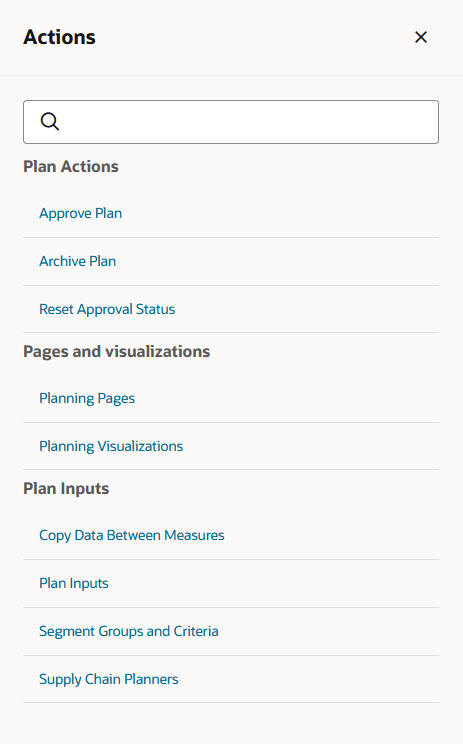Click empty area below Supply Chain Planners

pyautogui.click(x=231, y=724)
